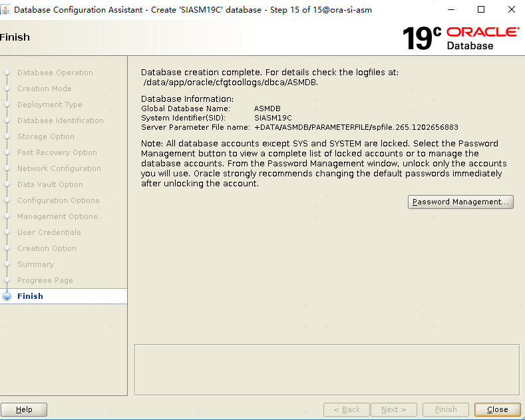Viewport: 525px width, 420px height.
Task: Click the SIASM19C system identifier value
Action: [x=273, y=118]
